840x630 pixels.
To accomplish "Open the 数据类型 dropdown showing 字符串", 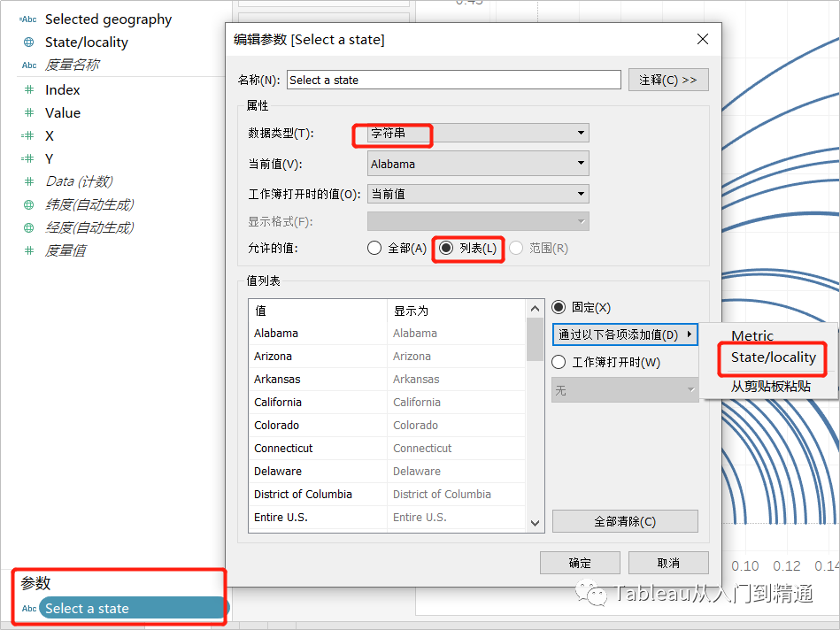I will (x=478, y=133).
